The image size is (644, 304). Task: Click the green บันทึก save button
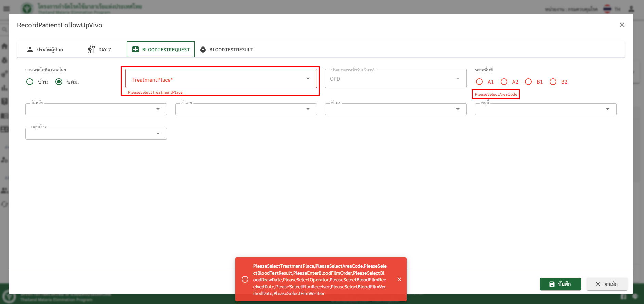pyautogui.click(x=560, y=284)
